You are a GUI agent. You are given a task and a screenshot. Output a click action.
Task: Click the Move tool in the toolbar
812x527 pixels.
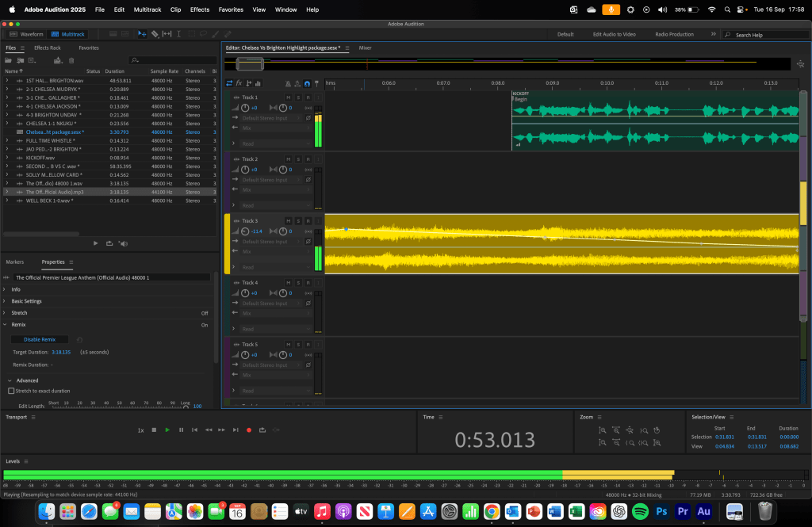(x=142, y=34)
